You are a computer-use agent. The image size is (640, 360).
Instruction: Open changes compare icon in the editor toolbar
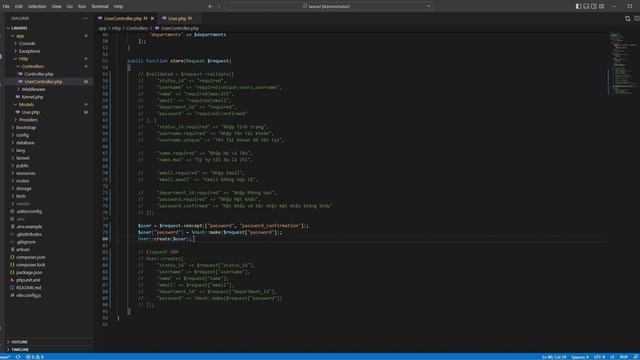[628, 18]
